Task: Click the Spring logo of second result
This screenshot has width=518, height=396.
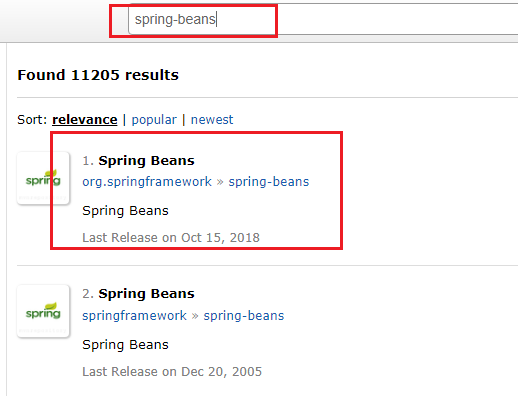Action: tap(43, 311)
